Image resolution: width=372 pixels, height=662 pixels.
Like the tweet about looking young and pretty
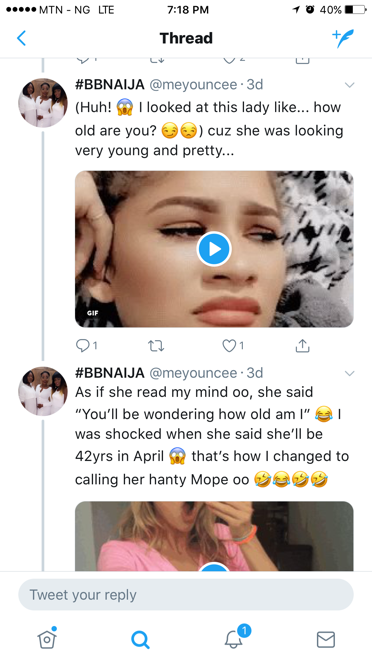[233, 346]
